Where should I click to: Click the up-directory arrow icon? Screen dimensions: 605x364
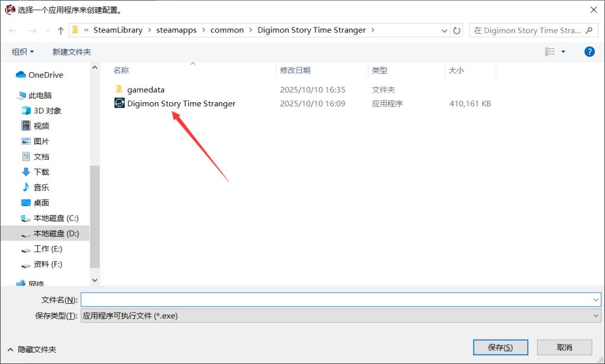pos(60,30)
